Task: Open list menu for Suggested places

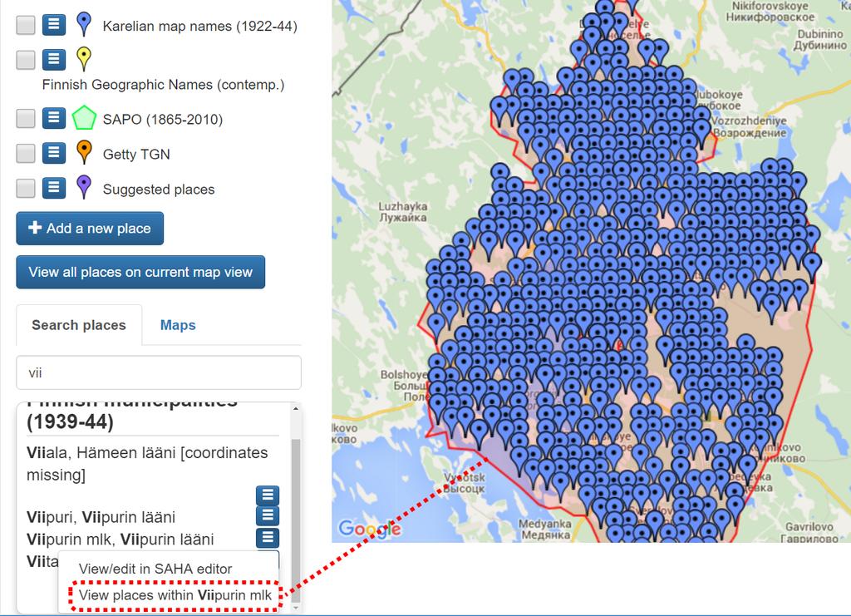Action: (54, 188)
